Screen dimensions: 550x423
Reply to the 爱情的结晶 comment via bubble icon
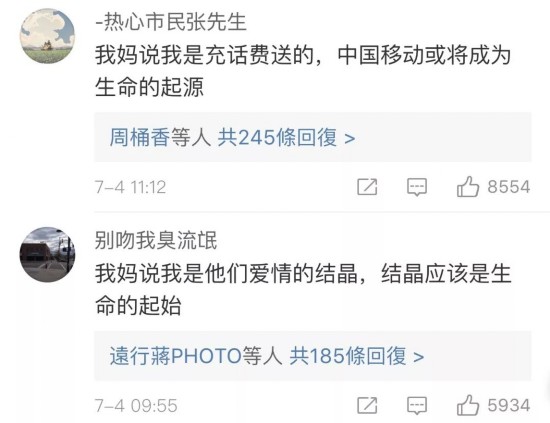[x=417, y=405]
